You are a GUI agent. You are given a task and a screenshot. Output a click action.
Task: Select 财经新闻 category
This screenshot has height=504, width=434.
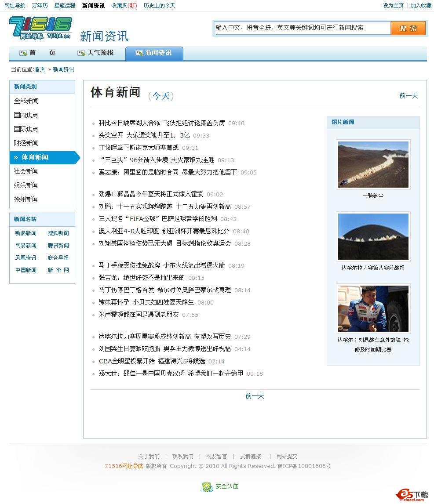tap(26, 143)
